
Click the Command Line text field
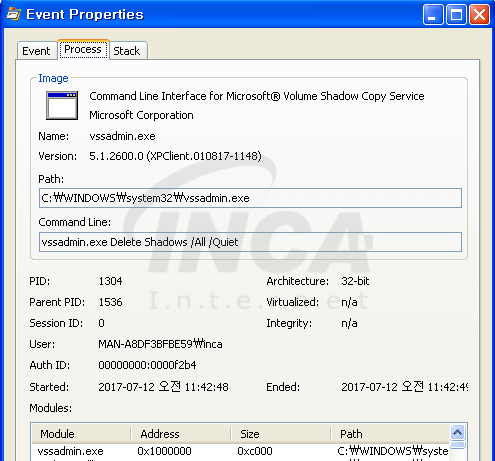point(250,242)
